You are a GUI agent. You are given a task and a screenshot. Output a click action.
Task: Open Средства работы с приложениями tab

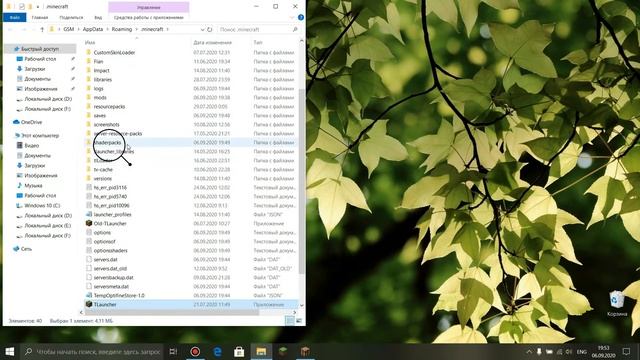pyautogui.click(x=149, y=18)
